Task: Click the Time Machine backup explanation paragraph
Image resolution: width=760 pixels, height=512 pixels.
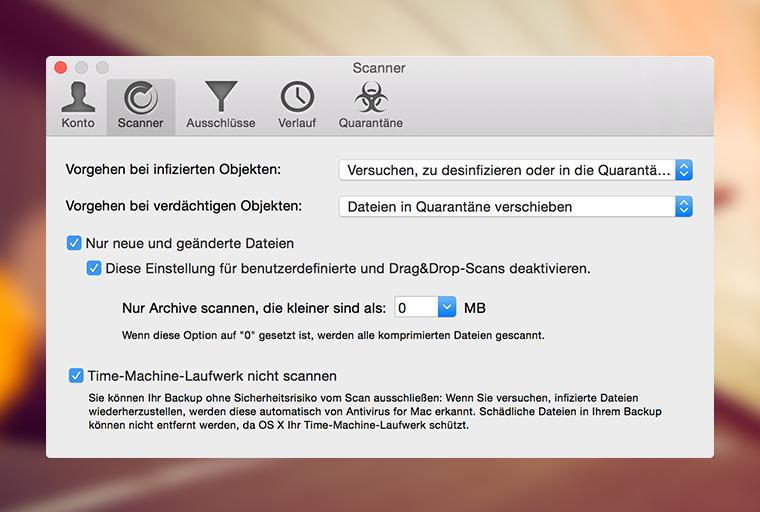Action: click(x=375, y=412)
